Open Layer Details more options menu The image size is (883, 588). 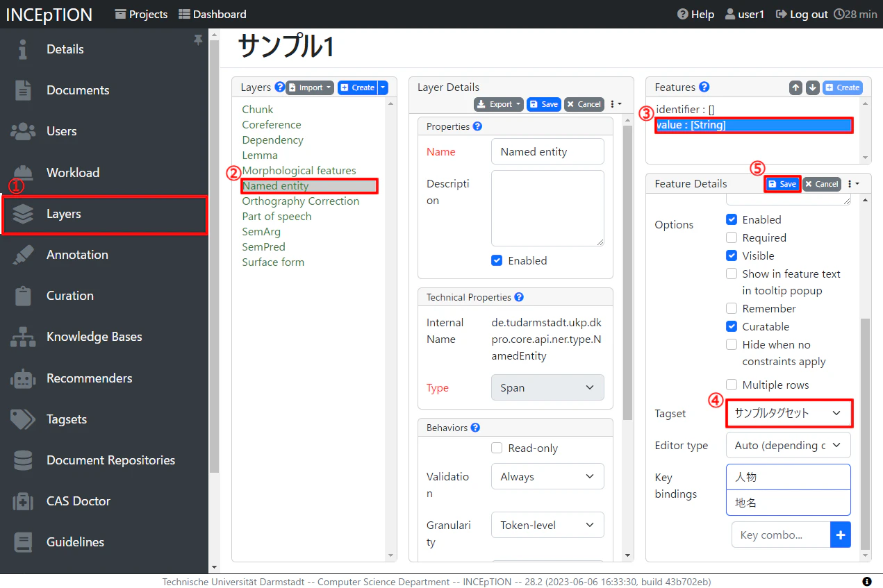click(616, 104)
